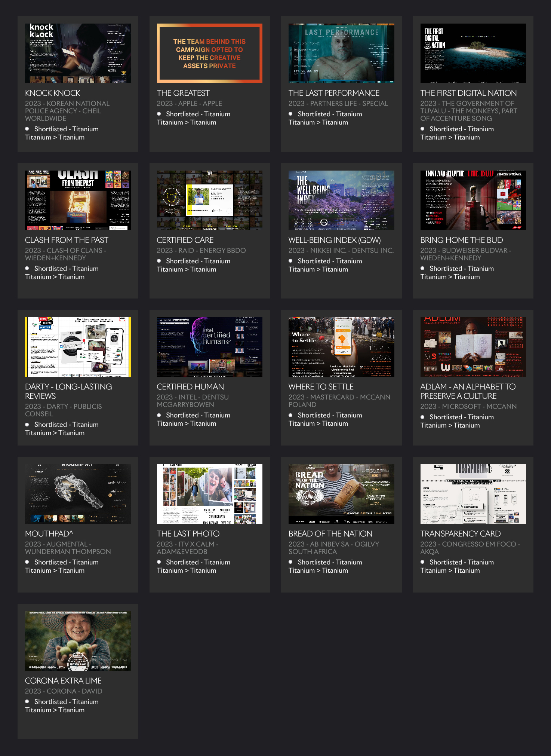Click Titanium > Titanium under Mouthpad

55,570
